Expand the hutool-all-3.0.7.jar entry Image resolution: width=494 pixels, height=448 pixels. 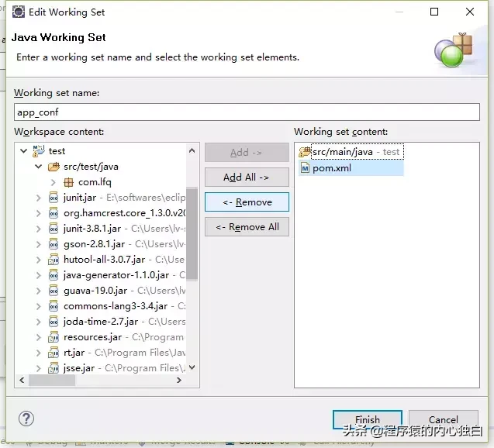click(x=39, y=260)
